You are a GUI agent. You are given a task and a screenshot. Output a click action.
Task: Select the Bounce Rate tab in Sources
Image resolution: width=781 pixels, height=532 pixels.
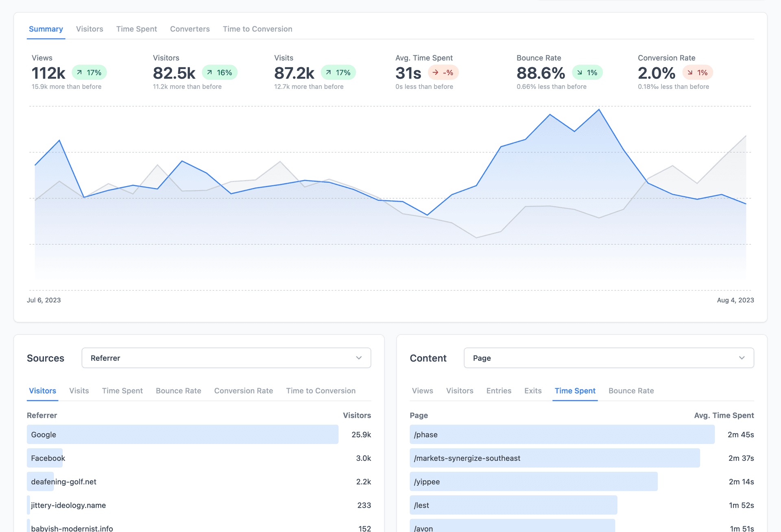coord(178,391)
